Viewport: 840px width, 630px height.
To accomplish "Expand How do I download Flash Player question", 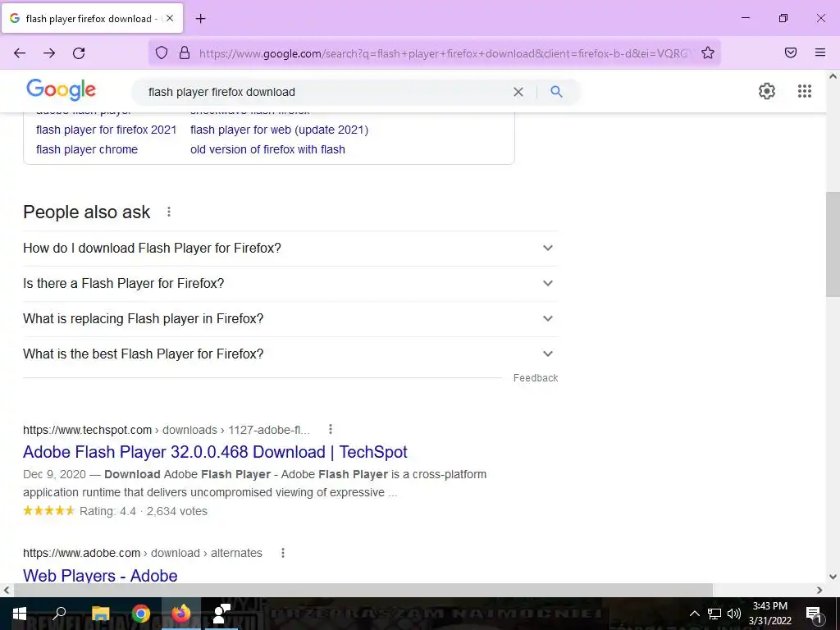I will coord(290,248).
